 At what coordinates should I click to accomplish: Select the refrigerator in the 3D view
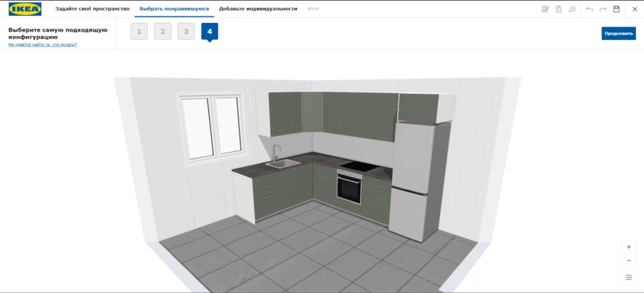tap(418, 181)
